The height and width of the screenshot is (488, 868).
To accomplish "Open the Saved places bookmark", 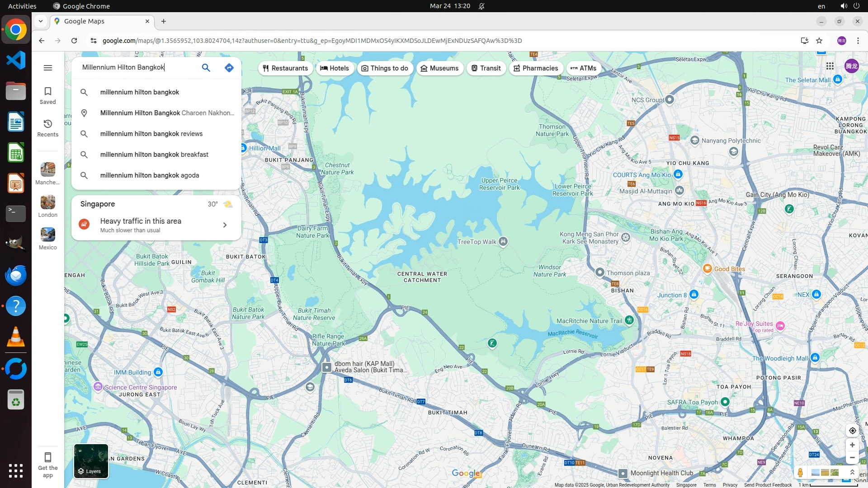I will (x=47, y=95).
